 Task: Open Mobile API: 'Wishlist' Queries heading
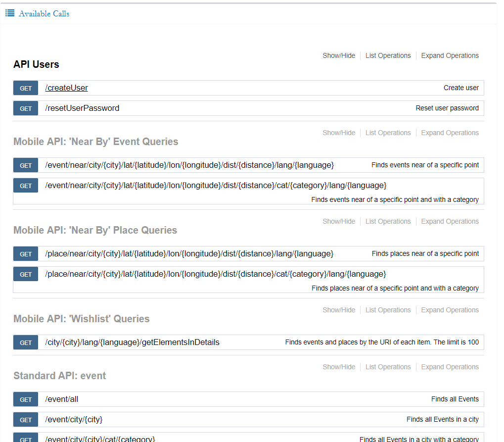pyautogui.click(x=82, y=319)
